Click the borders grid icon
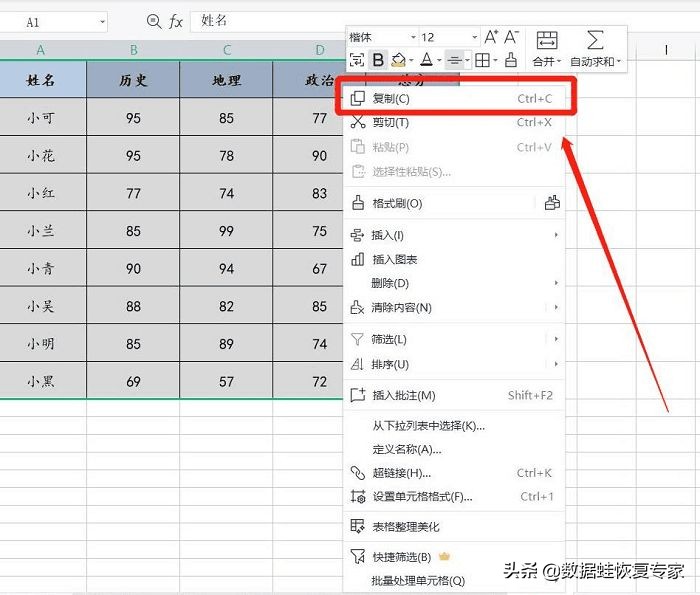 (482, 60)
